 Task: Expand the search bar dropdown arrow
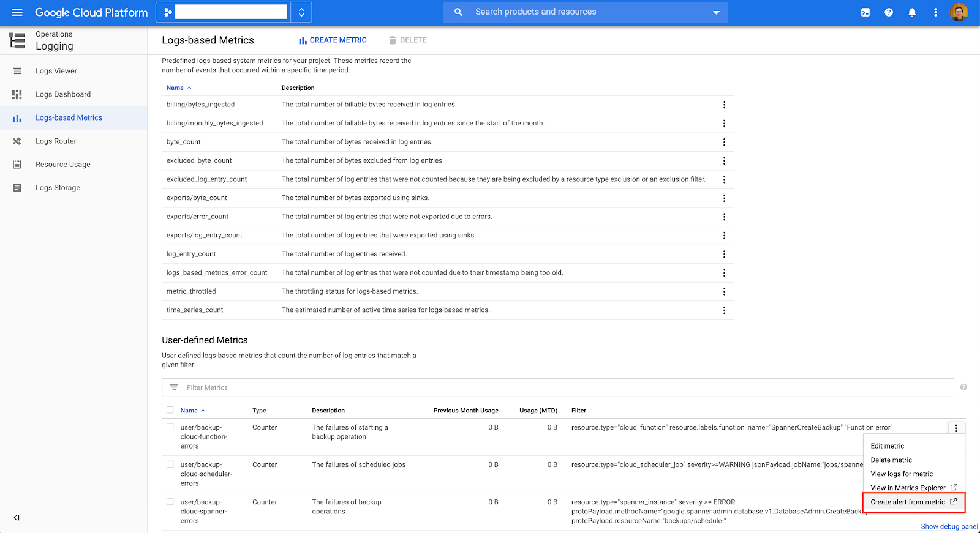coord(716,13)
